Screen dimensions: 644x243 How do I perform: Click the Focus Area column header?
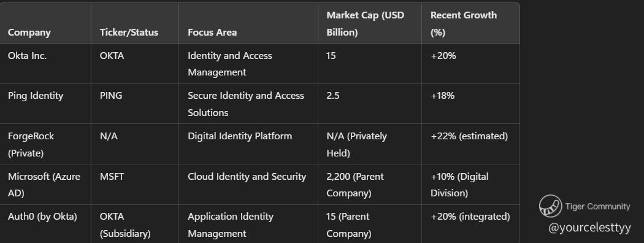212,33
